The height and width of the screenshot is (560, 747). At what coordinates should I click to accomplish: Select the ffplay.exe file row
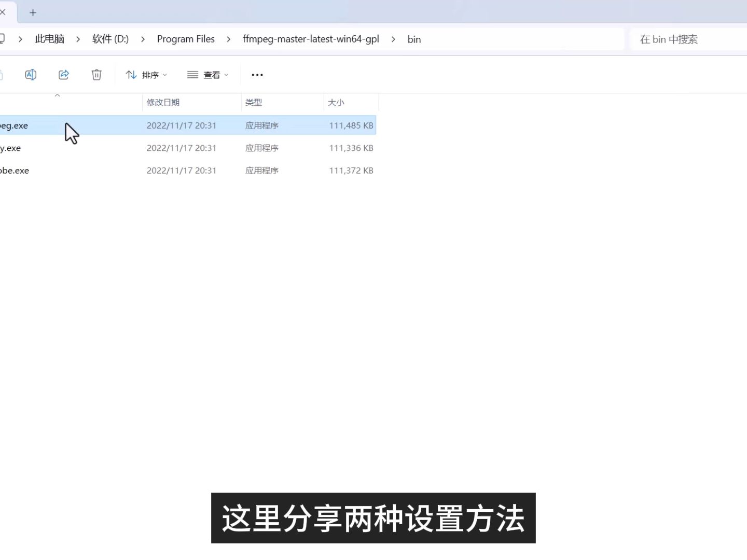188,148
